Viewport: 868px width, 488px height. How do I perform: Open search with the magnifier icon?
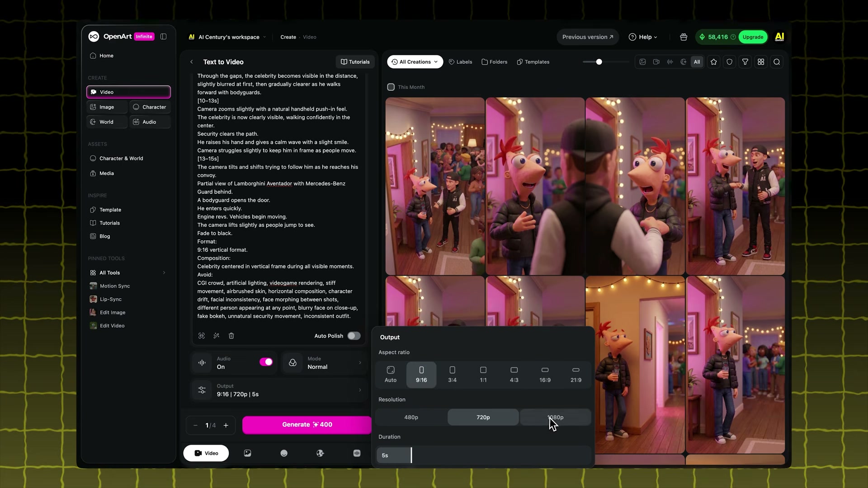click(777, 62)
